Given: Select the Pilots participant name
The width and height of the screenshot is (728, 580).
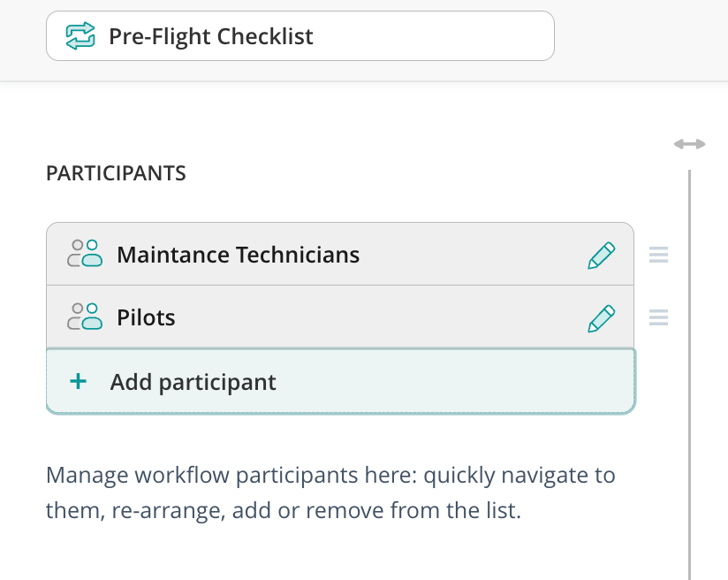Looking at the screenshot, I should tap(146, 318).
